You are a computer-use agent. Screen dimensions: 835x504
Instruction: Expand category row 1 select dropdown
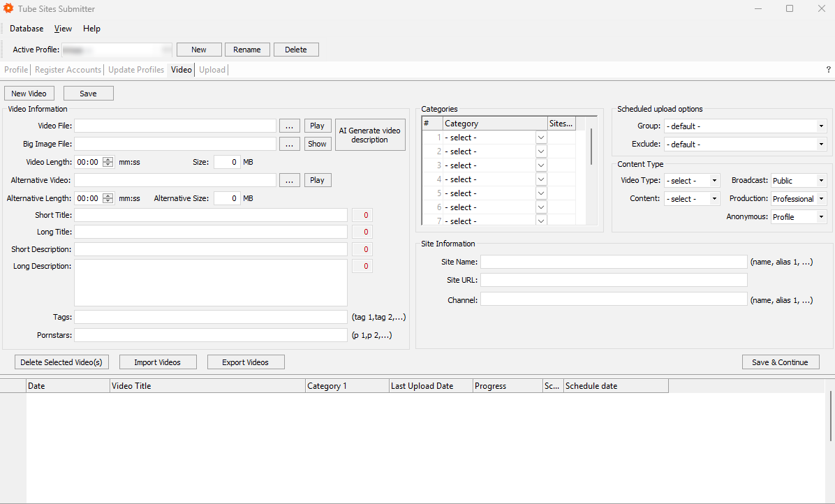click(x=541, y=138)
